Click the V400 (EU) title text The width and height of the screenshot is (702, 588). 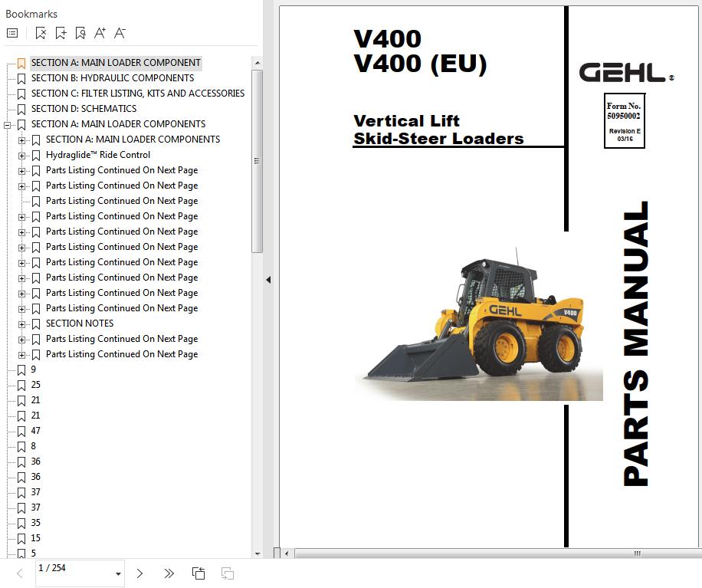click(x=420, y=64)
